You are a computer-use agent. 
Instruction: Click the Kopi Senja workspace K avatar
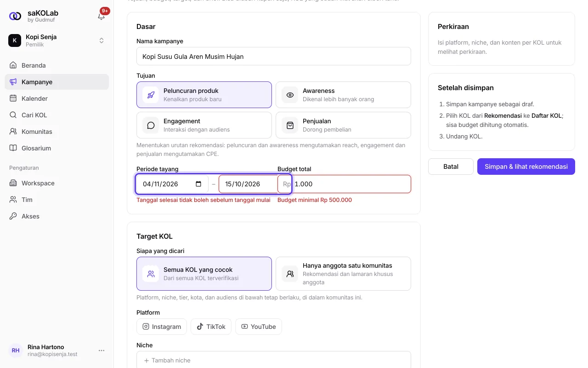[x=15, y=40]
